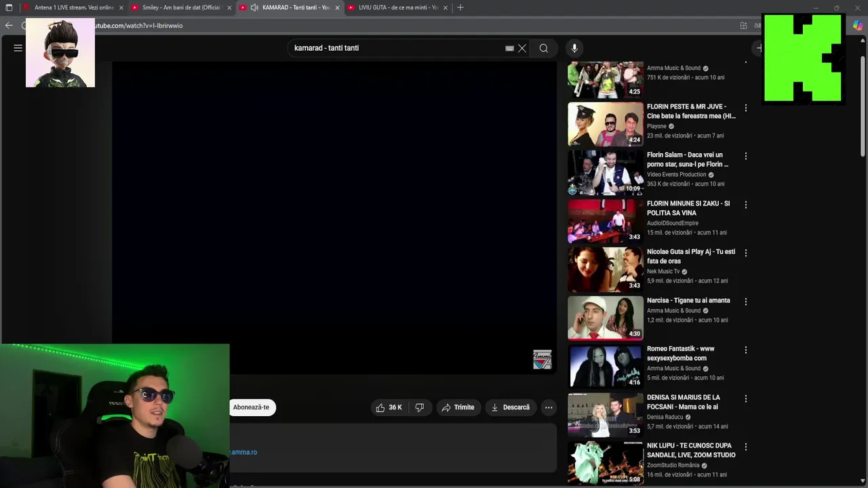
Task: Open options for NIK LUPU video
Action: point(746,447)
